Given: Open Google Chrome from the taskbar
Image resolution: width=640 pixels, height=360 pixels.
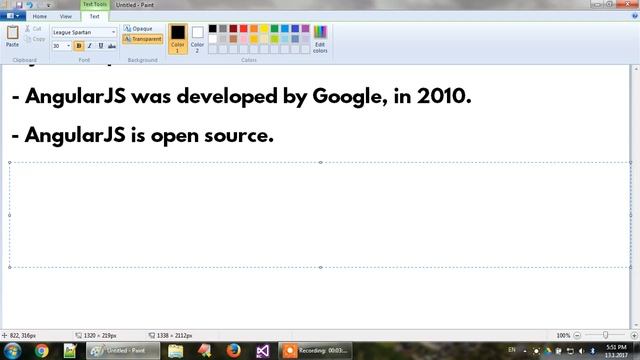Looking at the screenshot, I should (x=41, y=351).
